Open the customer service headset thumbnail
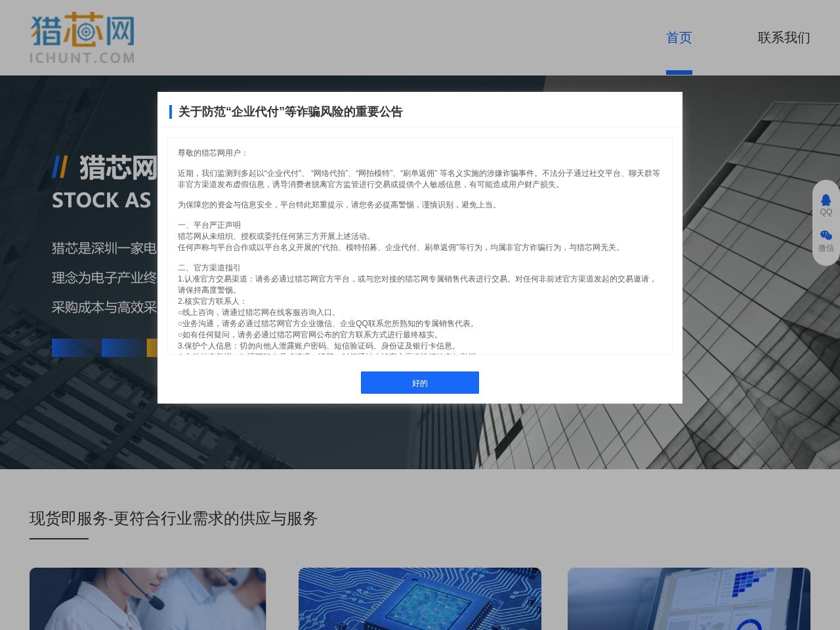Screen dimensions: 840x630 pos(148,598)
